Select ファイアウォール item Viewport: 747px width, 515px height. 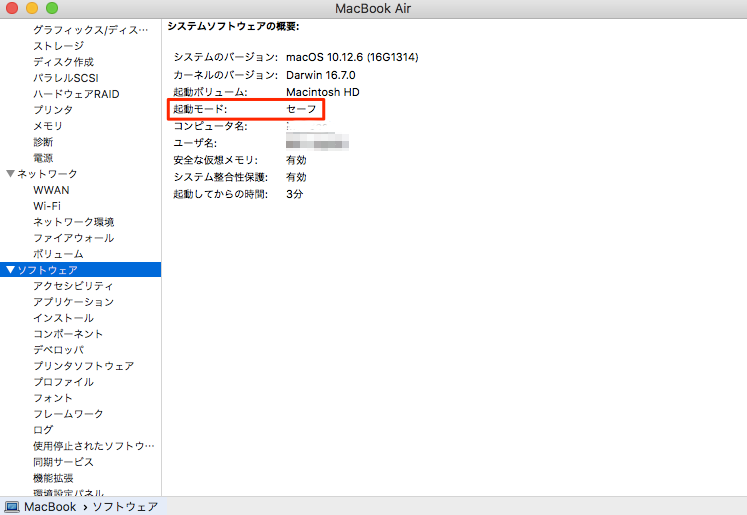(73, 238)
